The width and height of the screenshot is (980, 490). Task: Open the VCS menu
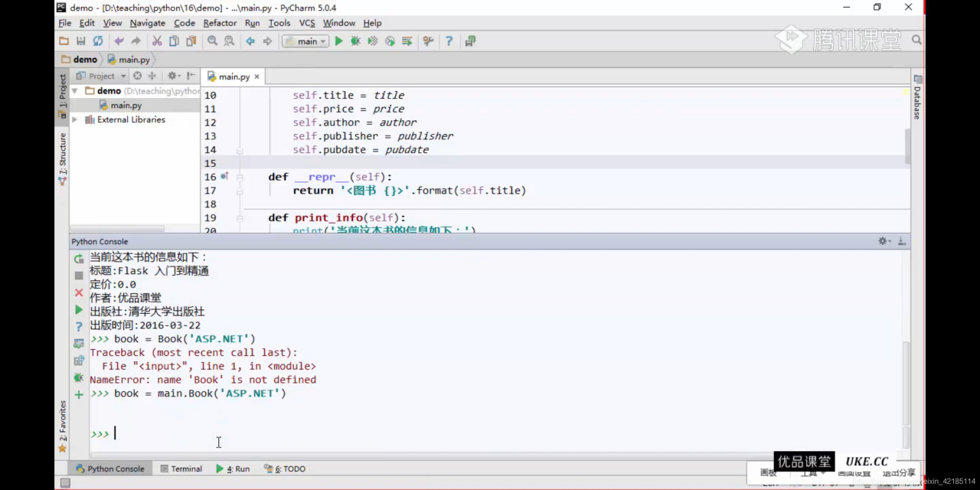point(307,23)
